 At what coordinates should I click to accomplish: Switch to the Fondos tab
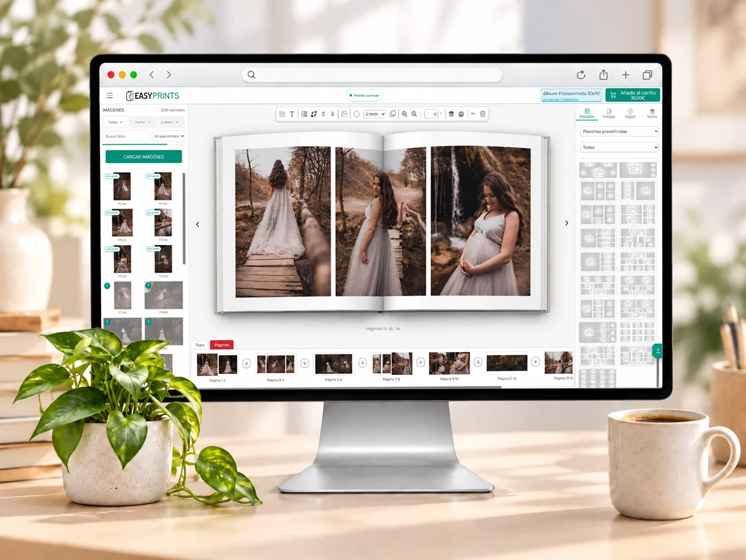pos(609,113)
